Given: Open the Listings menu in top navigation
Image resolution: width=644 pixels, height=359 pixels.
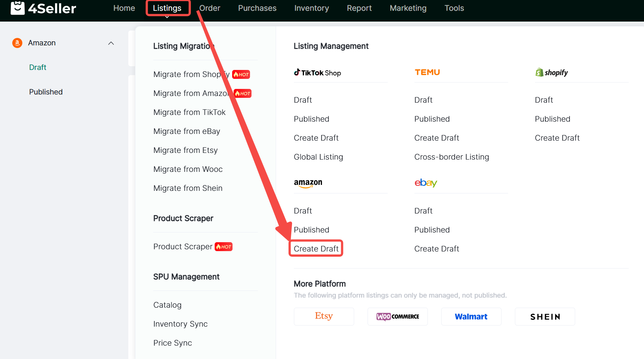Looking at the screenshot, I should point(167,8).
